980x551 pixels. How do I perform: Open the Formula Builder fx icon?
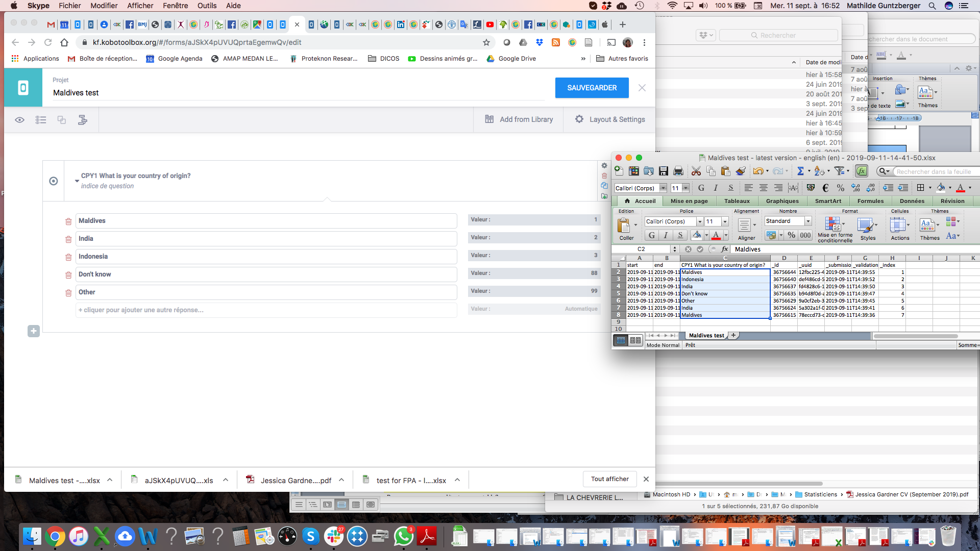click(862, 171)
